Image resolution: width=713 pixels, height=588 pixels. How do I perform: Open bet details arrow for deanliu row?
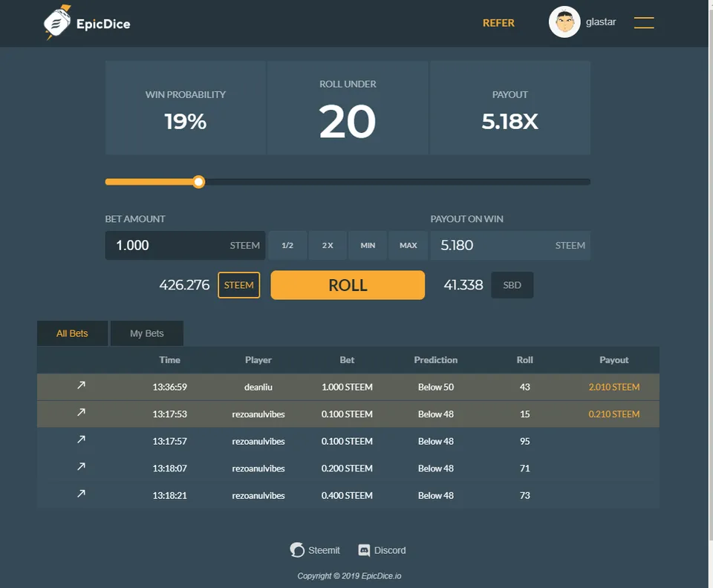point(81,385)
